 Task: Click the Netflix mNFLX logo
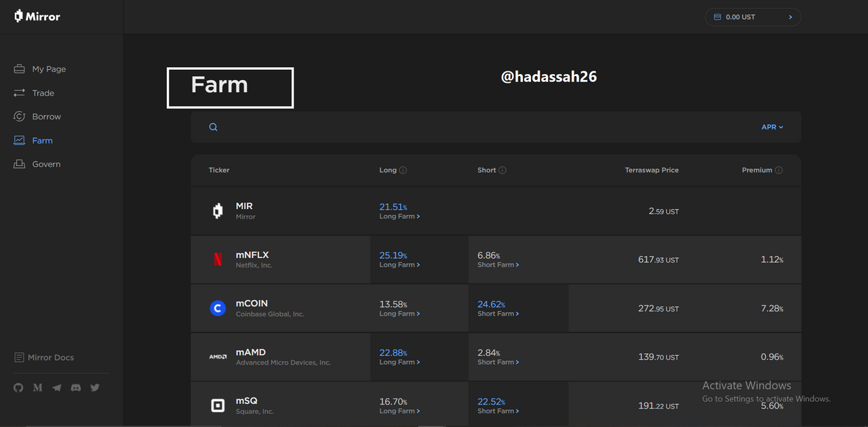(218, 259)
